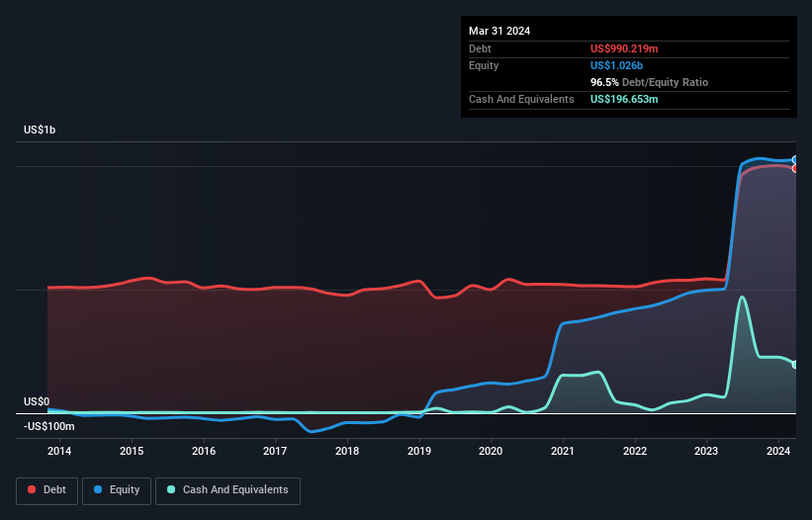Click the 2023 axis label
Viewport: 812px width, 520px height.
(706, 451)
